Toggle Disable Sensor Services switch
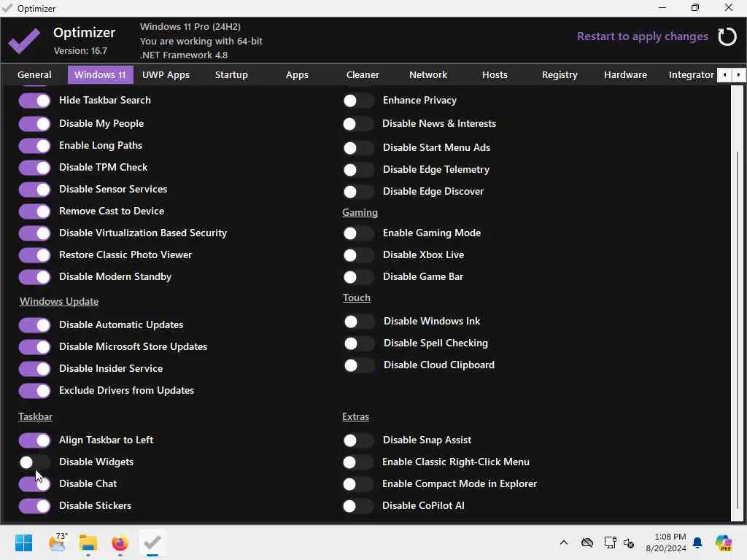The image size is (747, 560). (34, 190)
